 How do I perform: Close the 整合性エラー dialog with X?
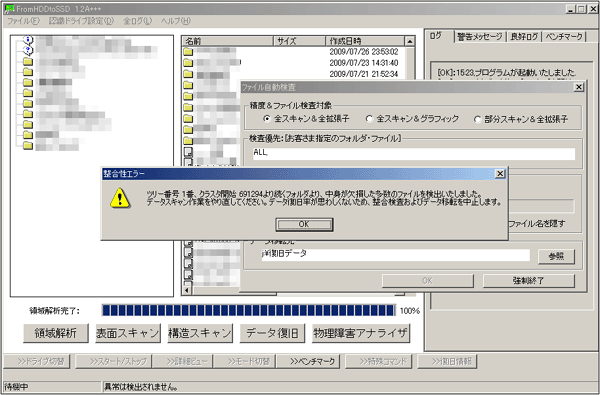point(500,174)
